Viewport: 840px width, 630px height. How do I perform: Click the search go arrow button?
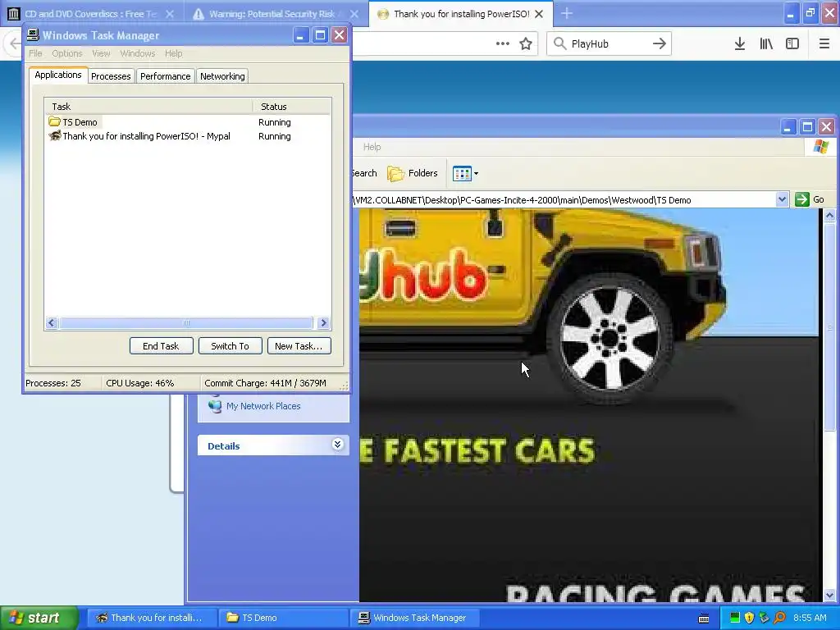coord(660,44)
